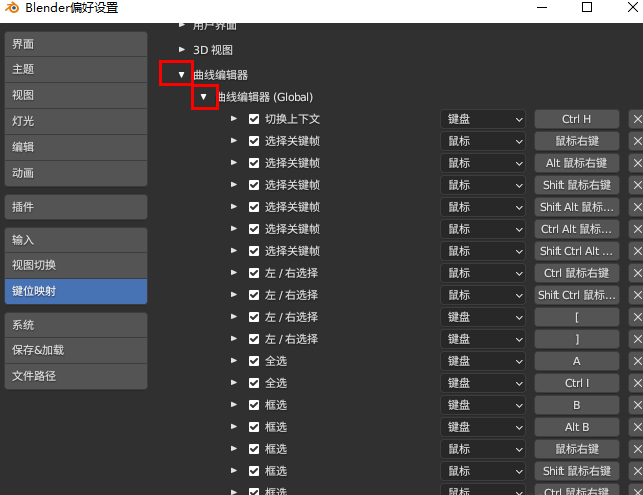Remove the 框选 B keymap item
643x495 pixels.
pos(637,405)
